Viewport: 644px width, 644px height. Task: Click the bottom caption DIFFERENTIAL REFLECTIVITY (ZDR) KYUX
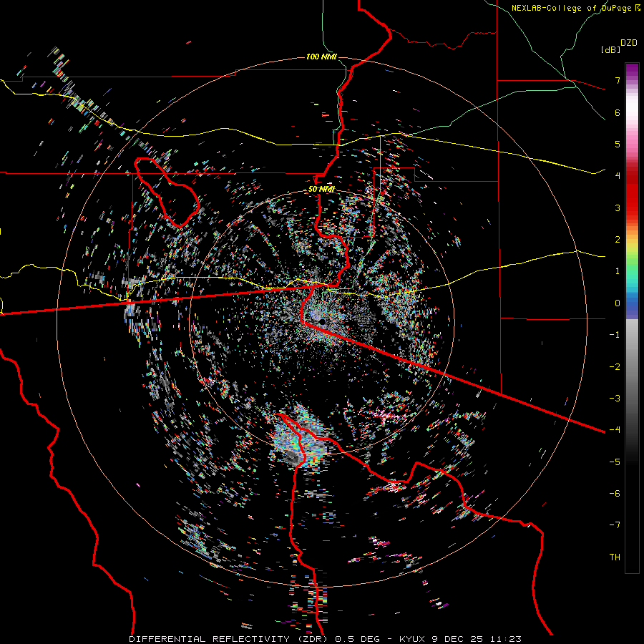point(326,639)
